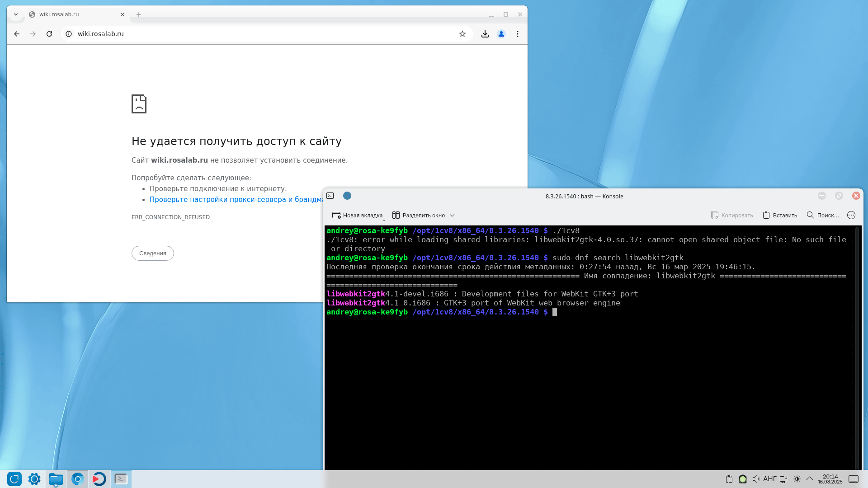The height and width of the screenshot is (488, 868).
Task: Open Konsole hamburger menu icon
Action: [851, 215]
